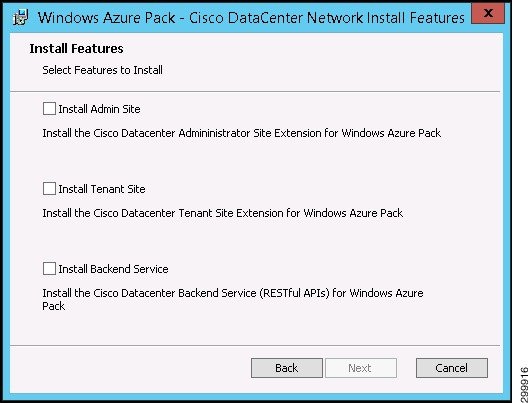The height and width of the screenshot is (403, 528).
Task: Go to the previous step with Back
Action: click(287, 368)
